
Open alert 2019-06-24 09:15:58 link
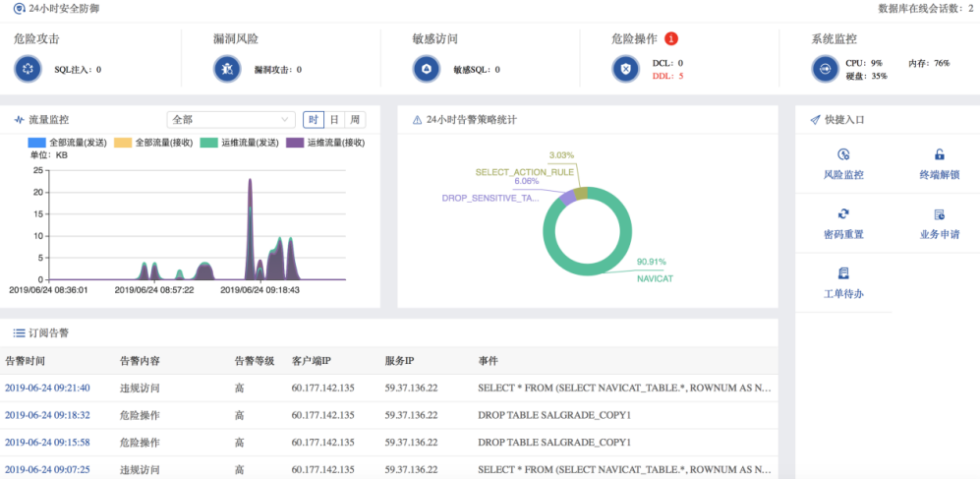click(47, 442)
